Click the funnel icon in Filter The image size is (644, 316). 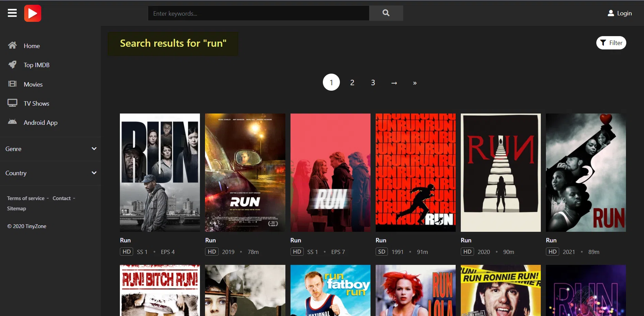tap(603, 43)
